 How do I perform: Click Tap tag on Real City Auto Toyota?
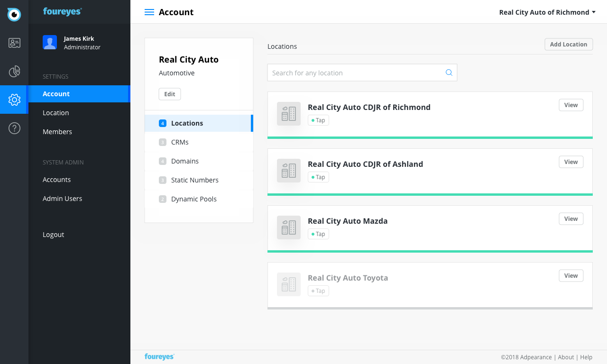(x=318, y=291)
